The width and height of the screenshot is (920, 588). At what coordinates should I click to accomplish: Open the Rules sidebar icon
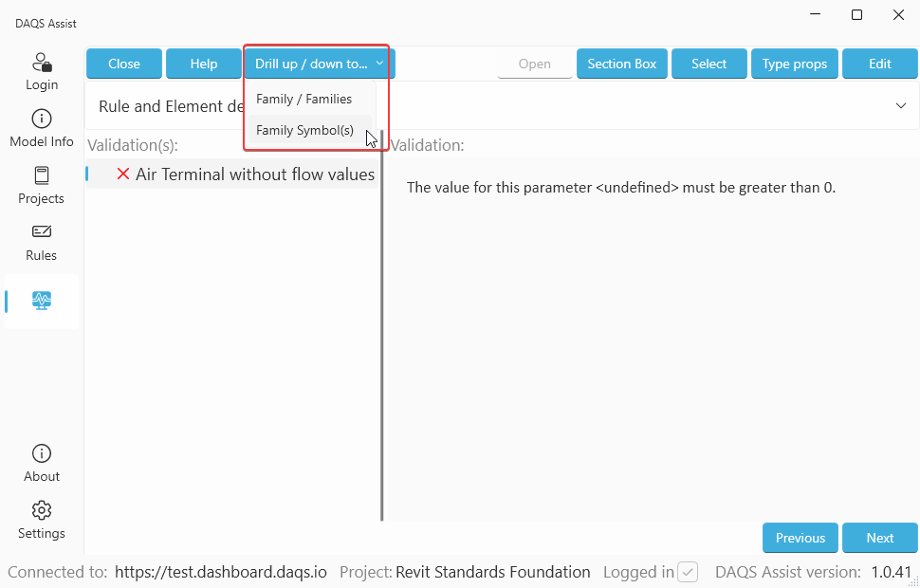[42, 232]
